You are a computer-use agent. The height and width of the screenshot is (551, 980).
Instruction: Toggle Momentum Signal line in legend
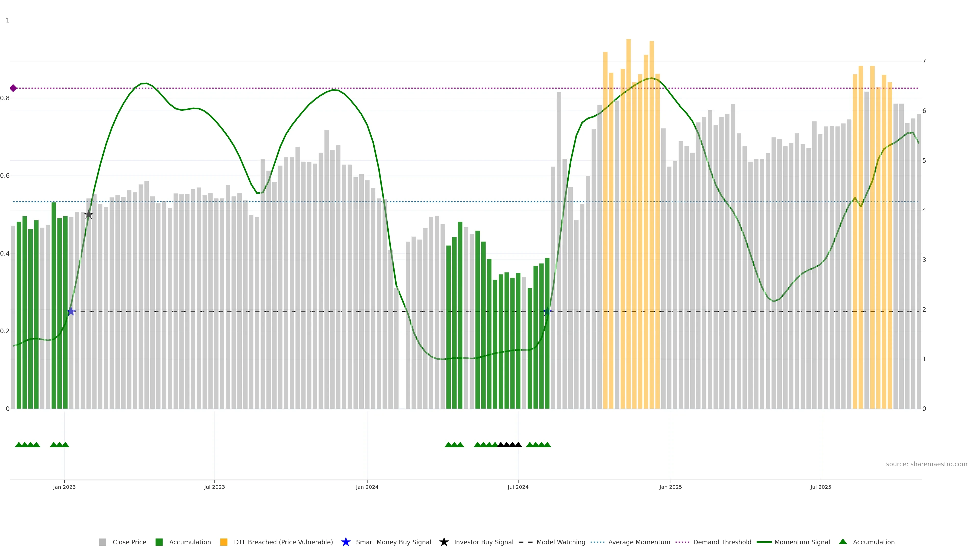[802, 542]
